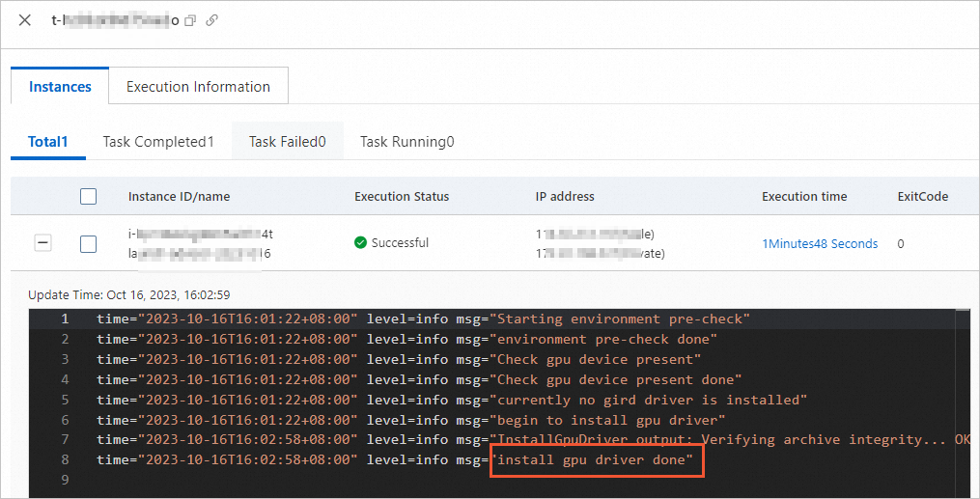980x499 pixels.
Task: Click the Successful status text
Action: [x=400, y=242]
